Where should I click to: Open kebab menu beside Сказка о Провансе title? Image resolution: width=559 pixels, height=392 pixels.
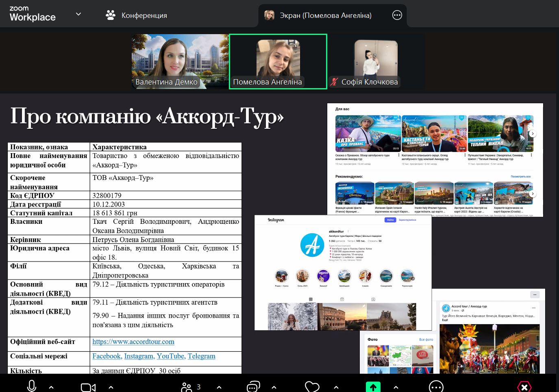tap(399, 155)
